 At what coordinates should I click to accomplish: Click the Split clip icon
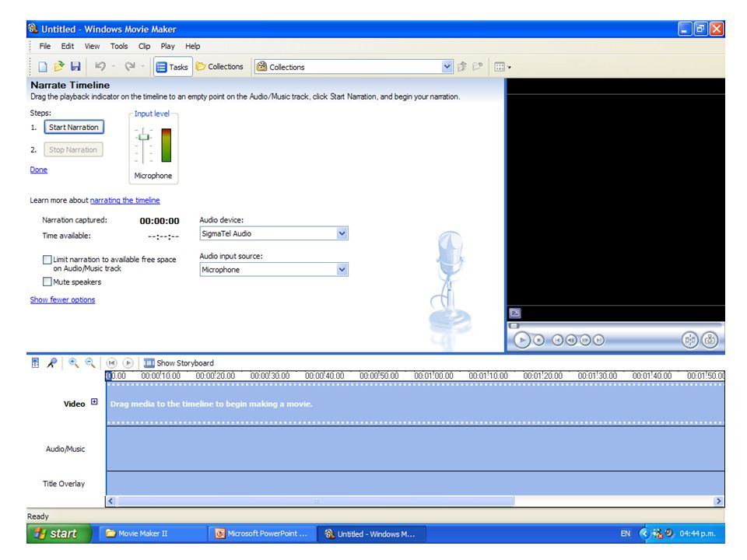689,340
